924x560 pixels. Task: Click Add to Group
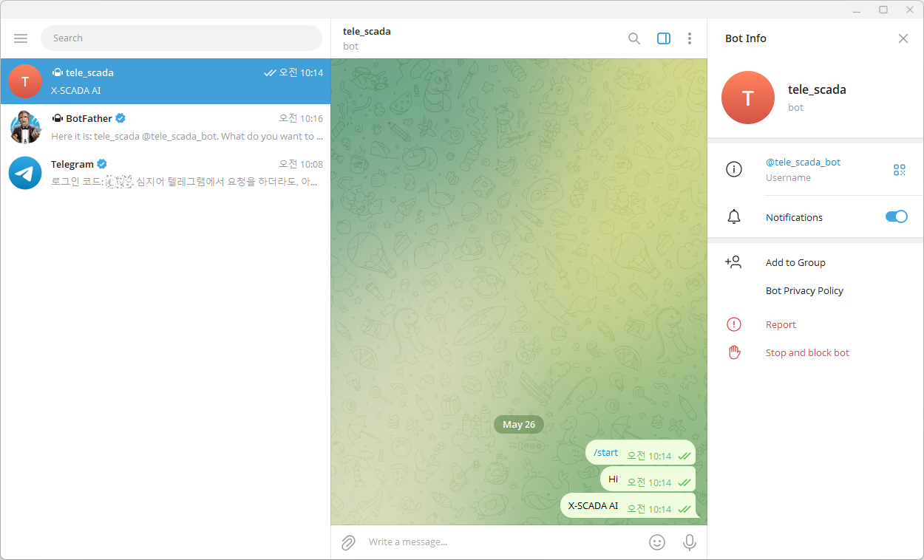tap(795, 263)
